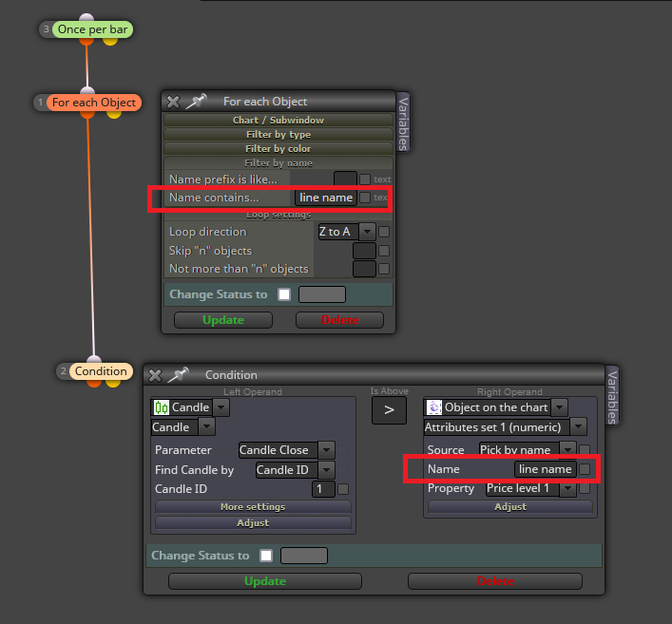This screenshot has height=624, width=672.
Task: Click Name prefix is like input field
Action: tap(345, 179)
